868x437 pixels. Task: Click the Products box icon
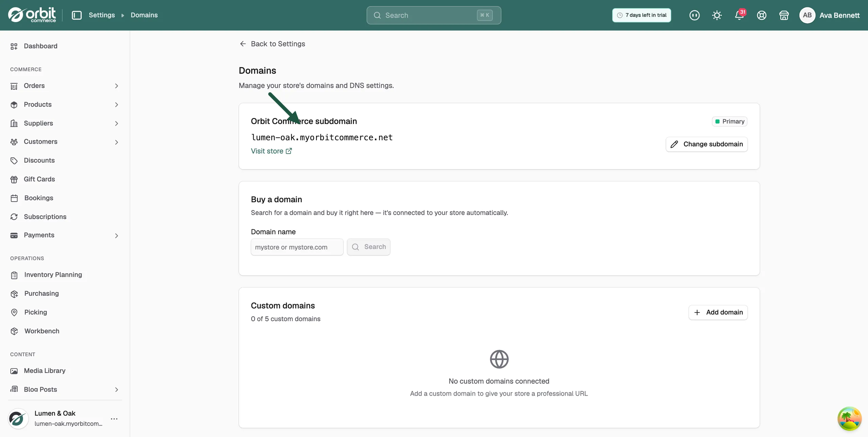click(14, 105)
